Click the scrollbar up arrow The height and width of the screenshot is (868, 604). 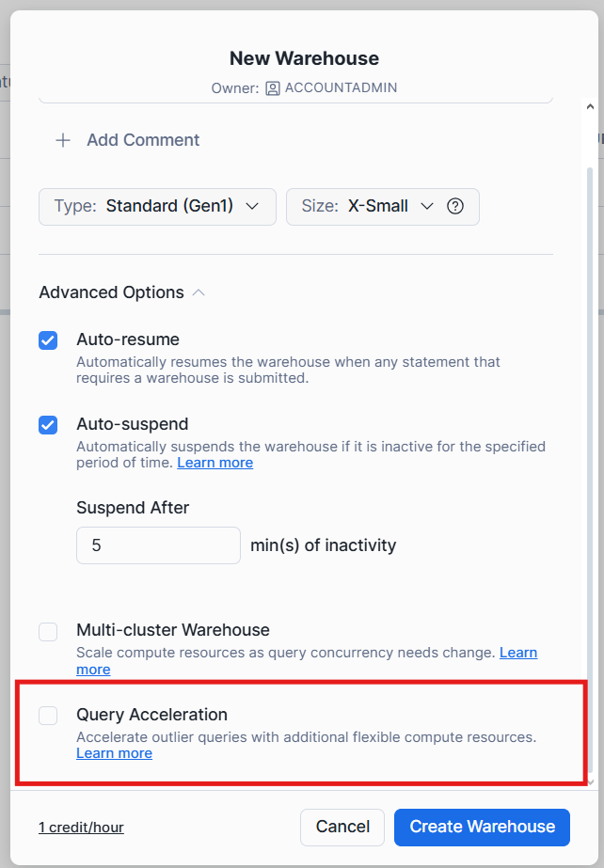tap(590, 105)
